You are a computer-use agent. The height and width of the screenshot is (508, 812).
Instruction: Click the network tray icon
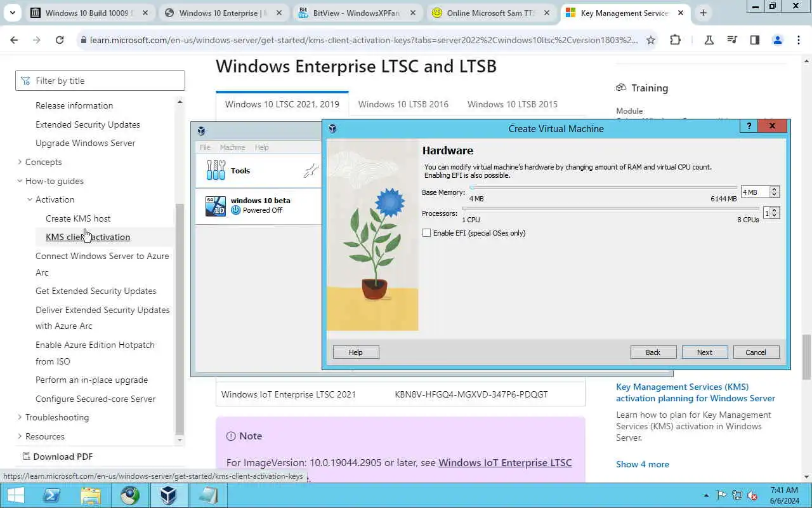coord(737,495)
